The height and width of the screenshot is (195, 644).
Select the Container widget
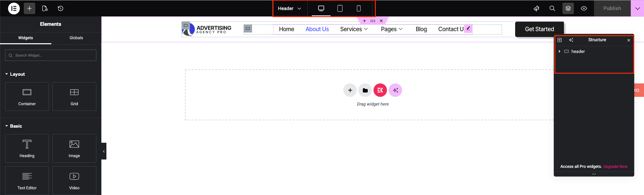[27, 96]
